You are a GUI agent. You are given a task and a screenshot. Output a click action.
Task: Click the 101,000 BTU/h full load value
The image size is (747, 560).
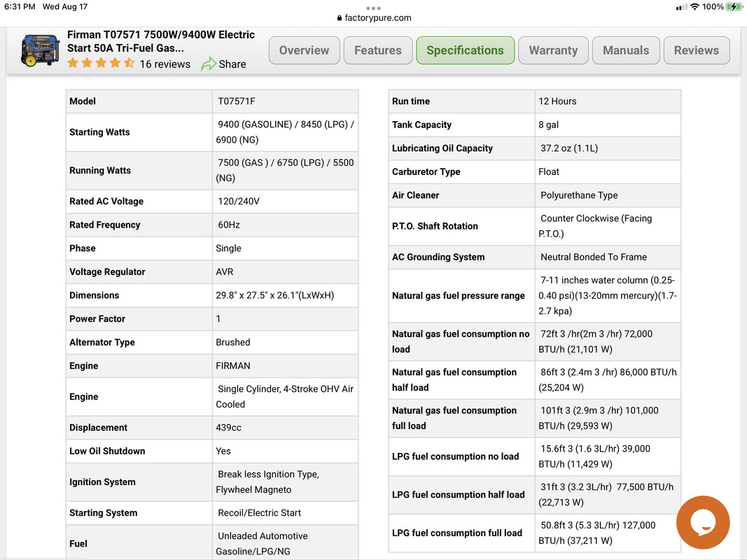pos(599,418)
